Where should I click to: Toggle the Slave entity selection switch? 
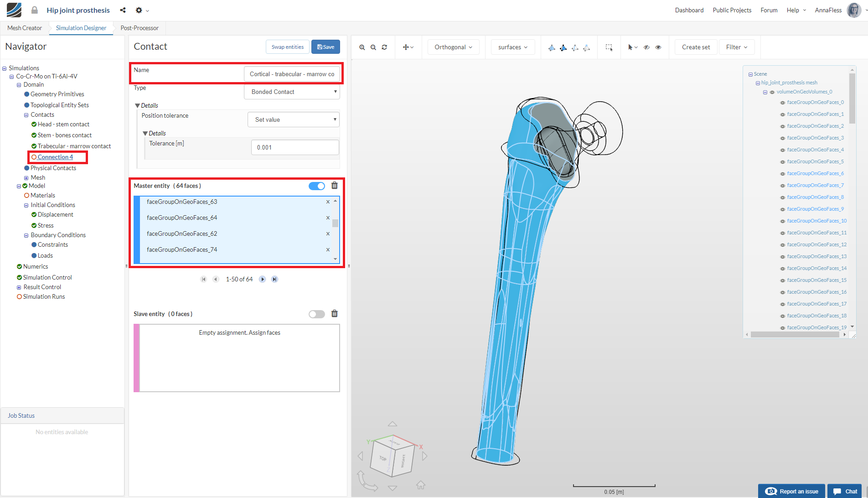317,314
